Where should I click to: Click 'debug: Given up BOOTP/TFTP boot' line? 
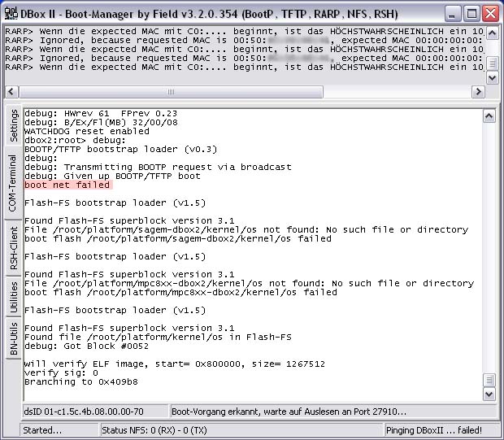[x=112, y=176]
